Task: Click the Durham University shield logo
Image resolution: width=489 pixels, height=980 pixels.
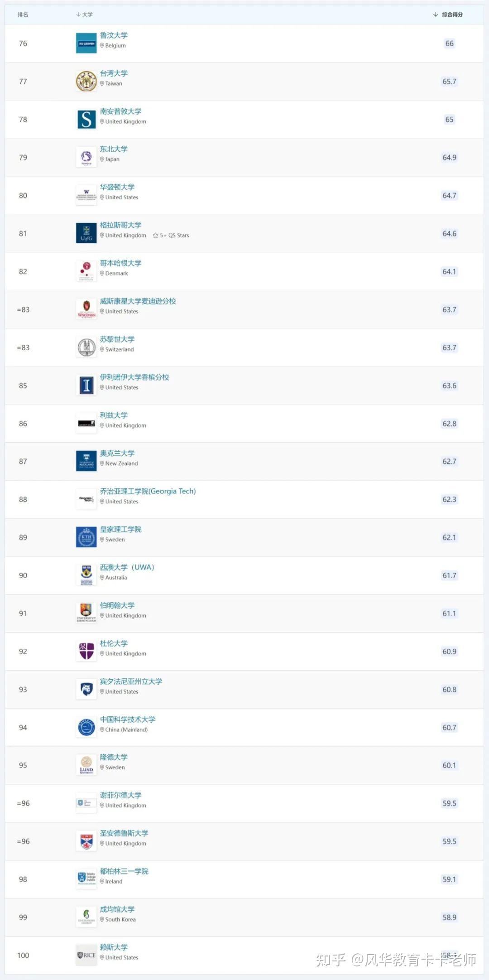Action: pos(86,652)
